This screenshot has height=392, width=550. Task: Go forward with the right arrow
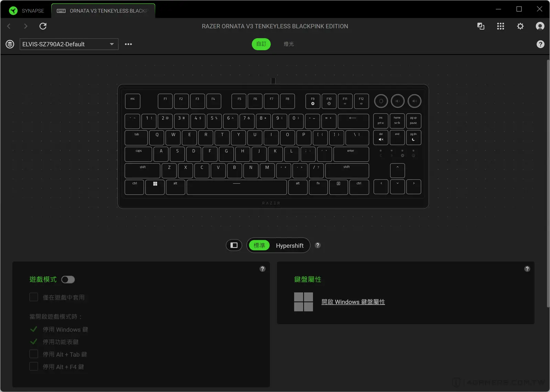coord(25,26)
